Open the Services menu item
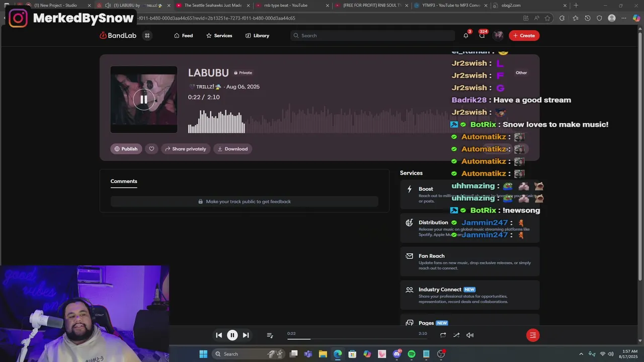 219,36
